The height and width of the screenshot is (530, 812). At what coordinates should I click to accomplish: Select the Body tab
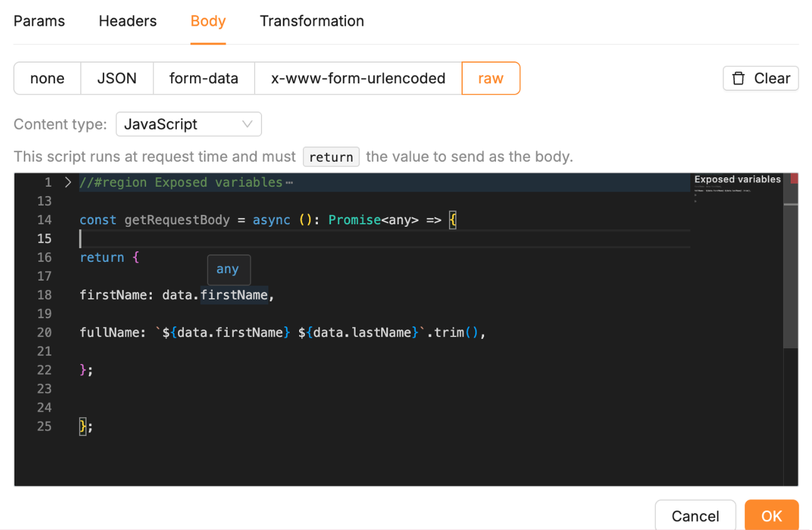[208, 21]
